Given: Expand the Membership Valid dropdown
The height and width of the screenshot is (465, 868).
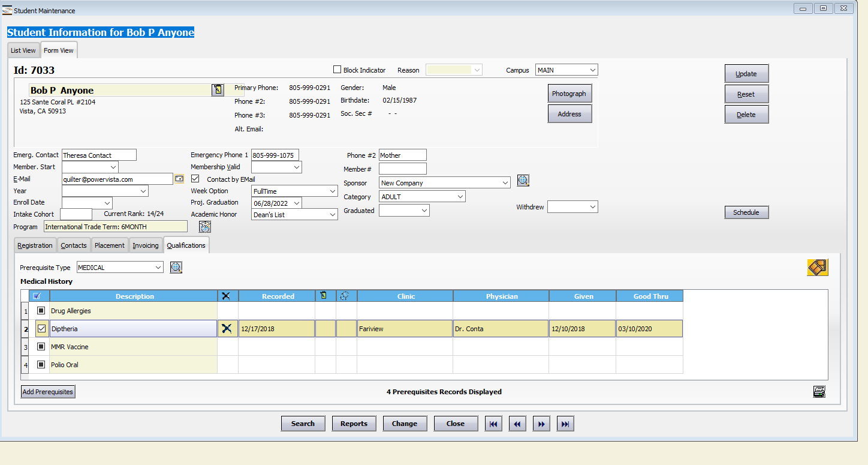Looking at the screenshot, I should (296, 167).
